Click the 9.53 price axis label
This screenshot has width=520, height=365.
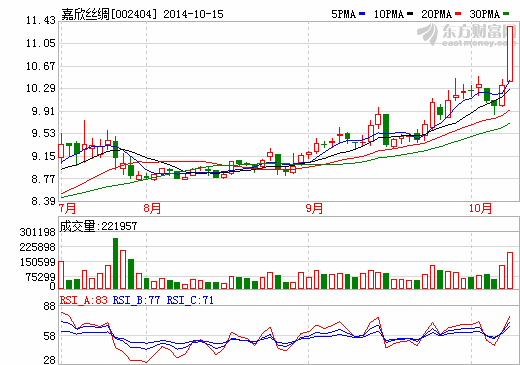pyautogui.click(x=43, y=133)
